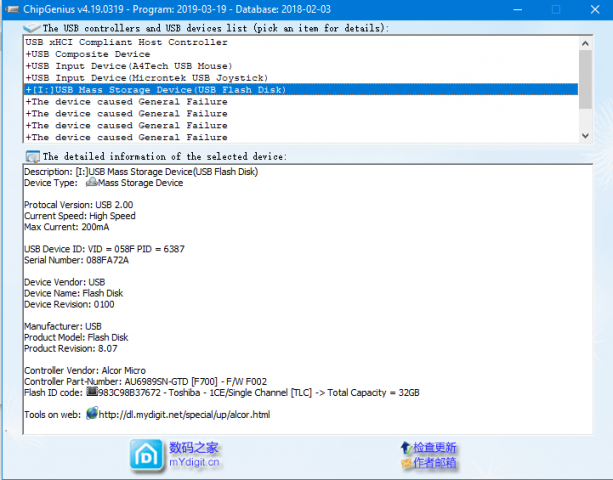Click the device list scrollbar thumb
613x480 pixels.
pos(585,79)
